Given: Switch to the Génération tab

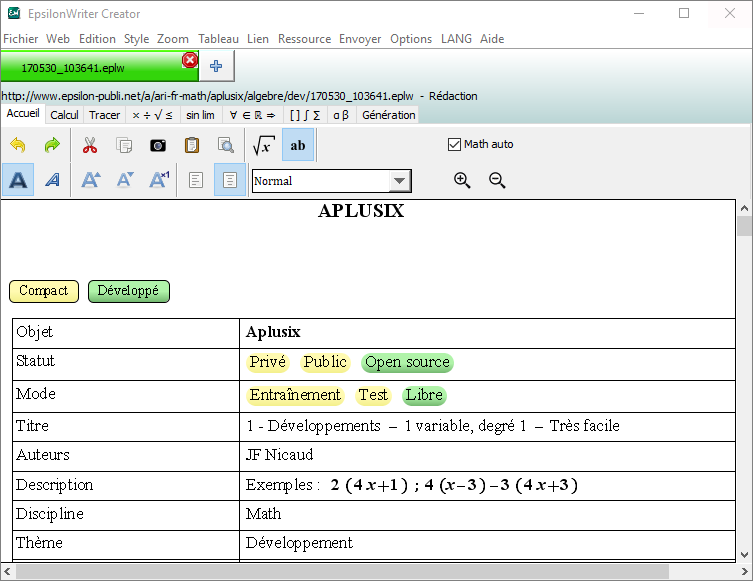Looking at the screenshot, I should click(x=389, y=115).
